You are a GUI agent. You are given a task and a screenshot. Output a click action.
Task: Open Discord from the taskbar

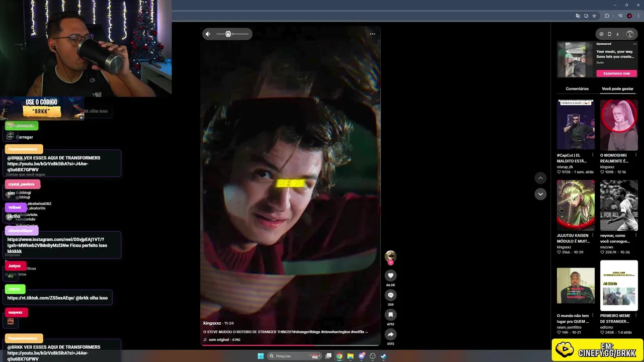click(361, 356)
